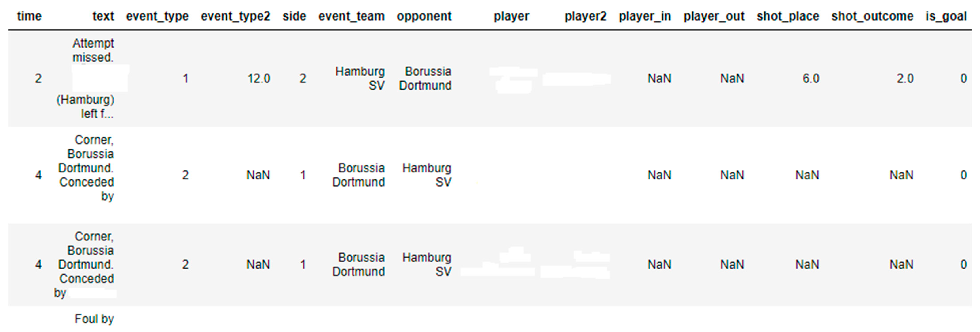
Task: Click the opponent column header
Action: pyautogui.click(x=424, y=16)
